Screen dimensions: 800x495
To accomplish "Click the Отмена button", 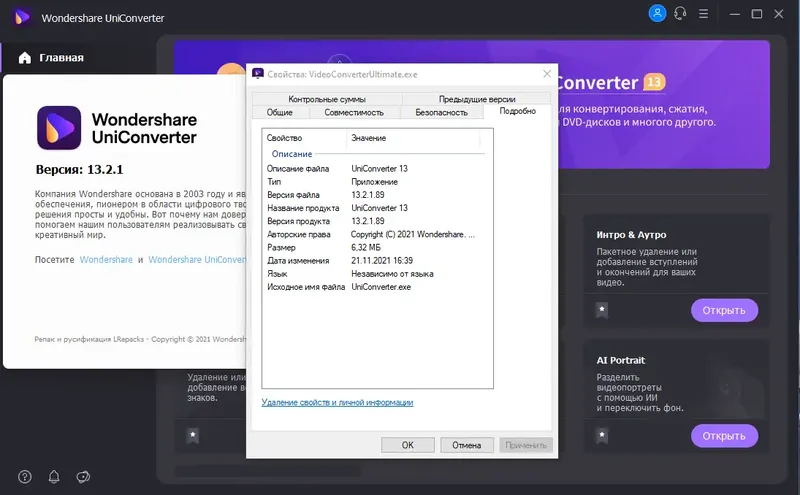I will click(x=467, y=445).
